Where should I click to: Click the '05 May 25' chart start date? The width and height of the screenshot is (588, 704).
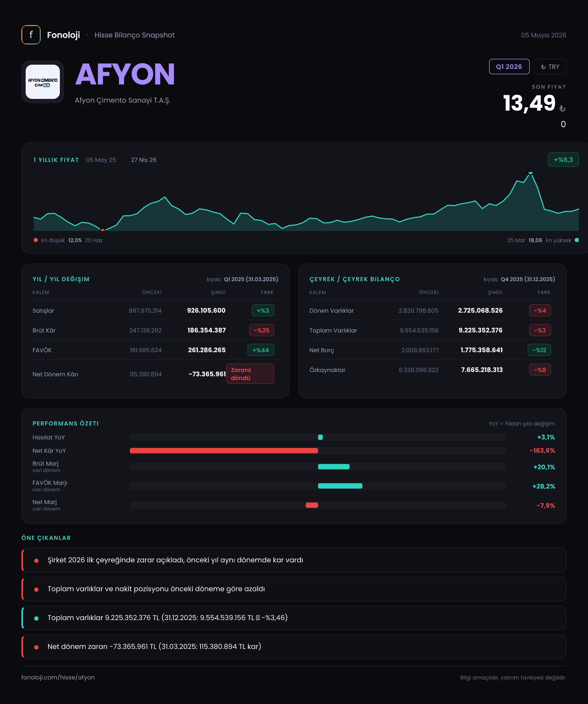(101, 160)
